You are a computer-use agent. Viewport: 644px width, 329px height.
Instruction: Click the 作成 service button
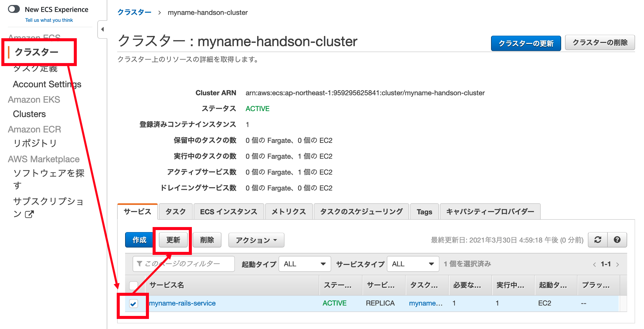(x=139, y=240)
